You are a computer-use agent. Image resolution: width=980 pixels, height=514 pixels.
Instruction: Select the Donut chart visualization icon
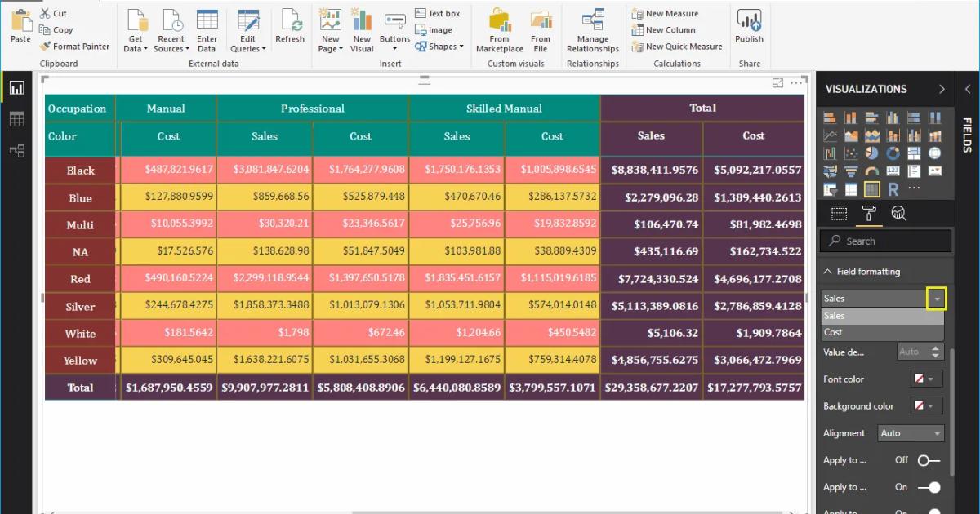point(893,153)
